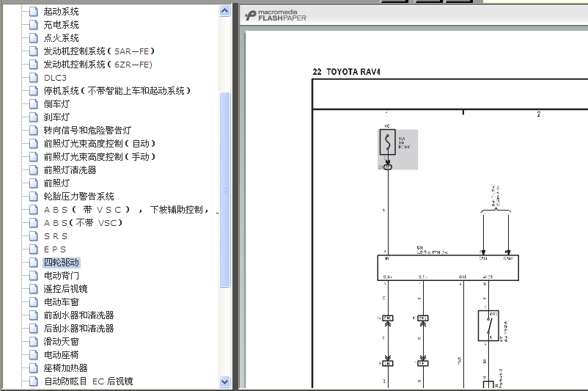
Task: Select 前照灯光束高度控制 (自动)
Action: click(x=100, y=144)
